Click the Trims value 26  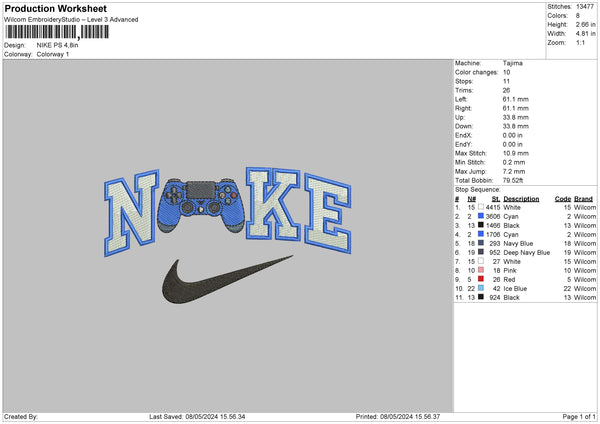[x=506, y=91]
